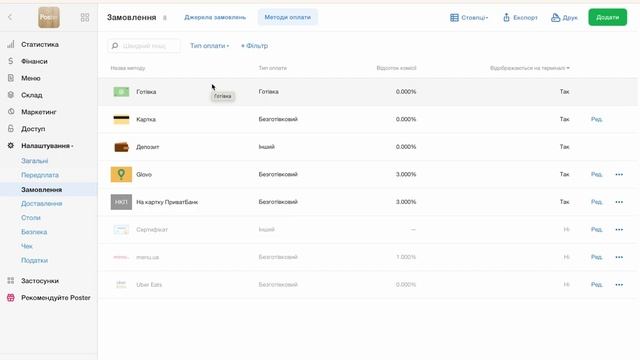
Task: Open more options for Glovo
Action: click(x=619, y=174)
